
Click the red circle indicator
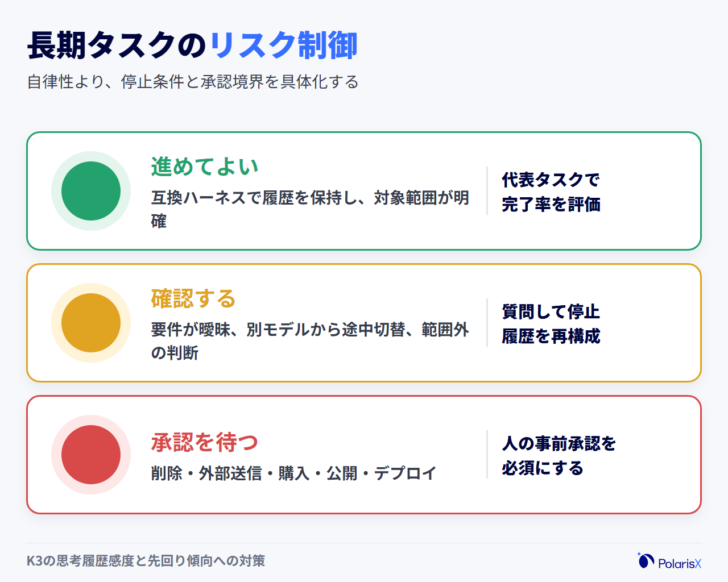pyautogui.click(x=91, y=455)
